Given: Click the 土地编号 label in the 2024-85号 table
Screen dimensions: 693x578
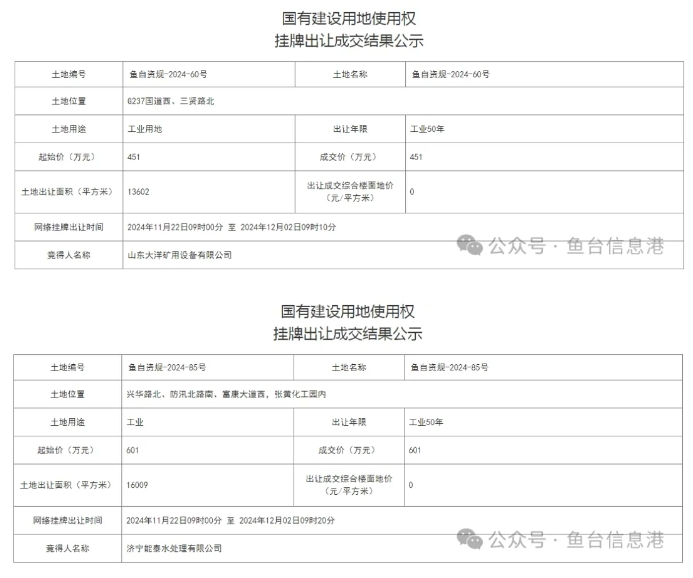Looking at the screenshot, I should pyautogui.click(x=67, y=367).
